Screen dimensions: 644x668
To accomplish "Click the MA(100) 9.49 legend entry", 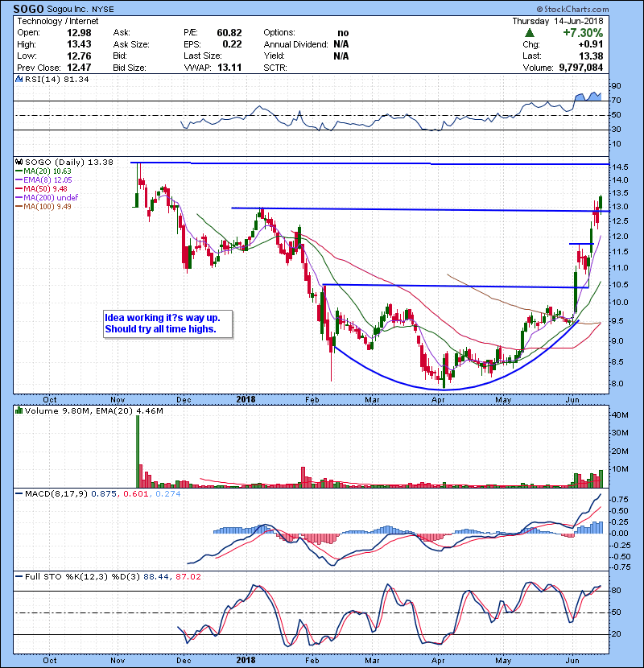I will [x=43, y=207].
